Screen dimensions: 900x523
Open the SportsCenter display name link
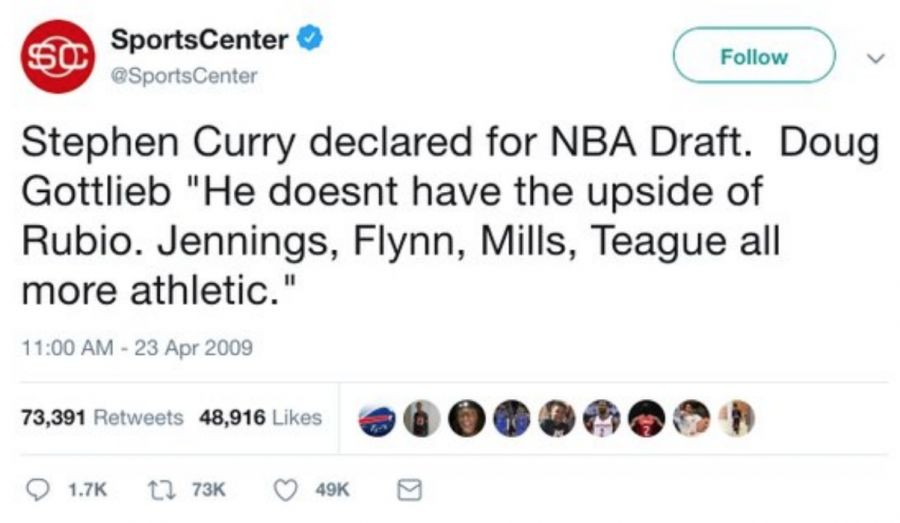pos(200,40)
